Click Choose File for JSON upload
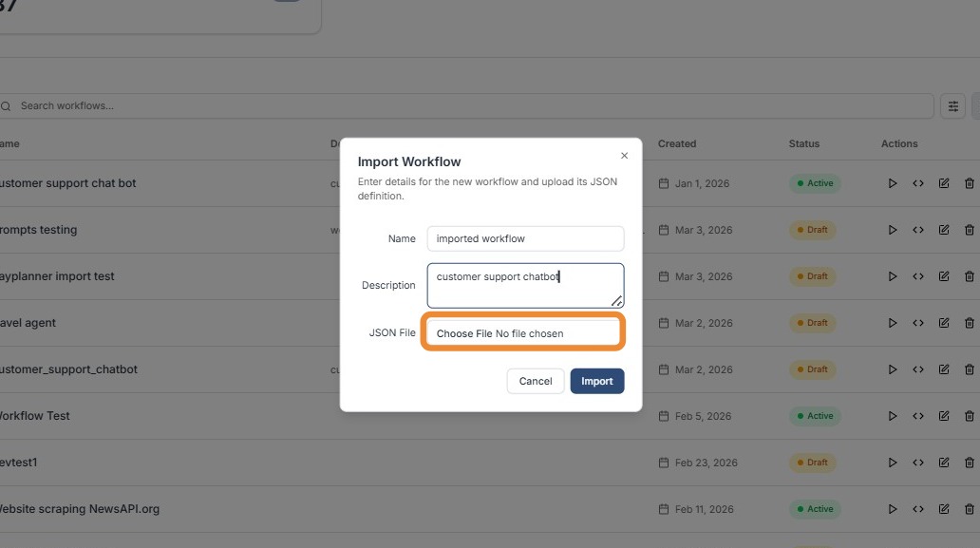 click(464, 333)
